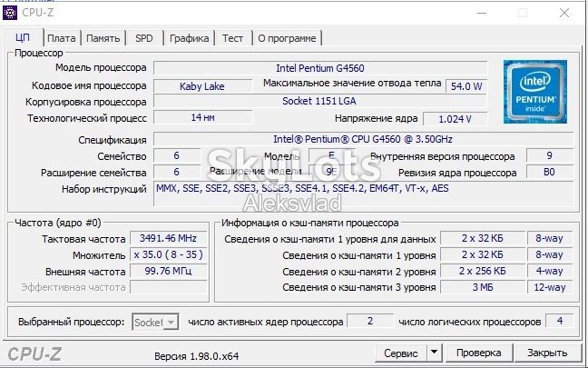This screenshot has height=368, width=588.
Task: Click the Семейство value 6
Action: [x=177, y=155]
